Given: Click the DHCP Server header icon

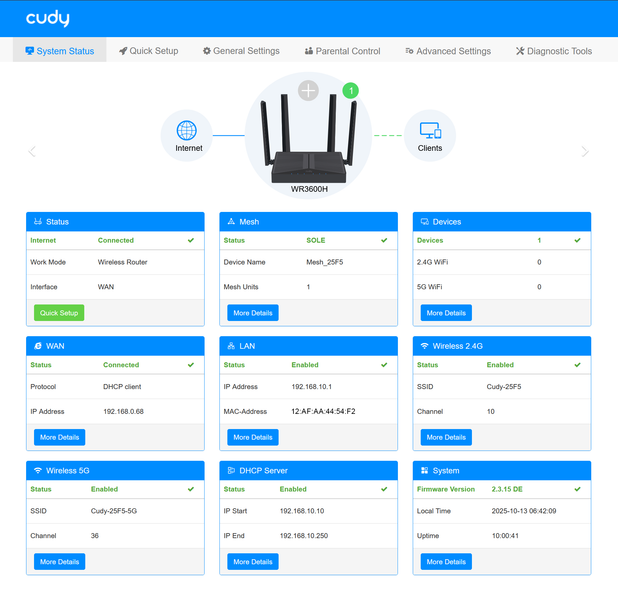Looking at the screenshot, I should pyautogui.click(x=231, y=470).
